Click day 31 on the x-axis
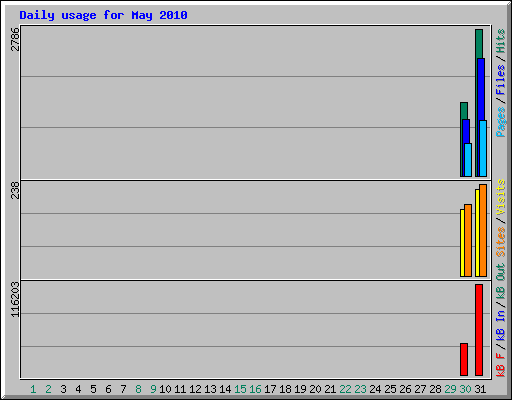The height and width of the screenshot is (400, 512). tap(480, 389)
